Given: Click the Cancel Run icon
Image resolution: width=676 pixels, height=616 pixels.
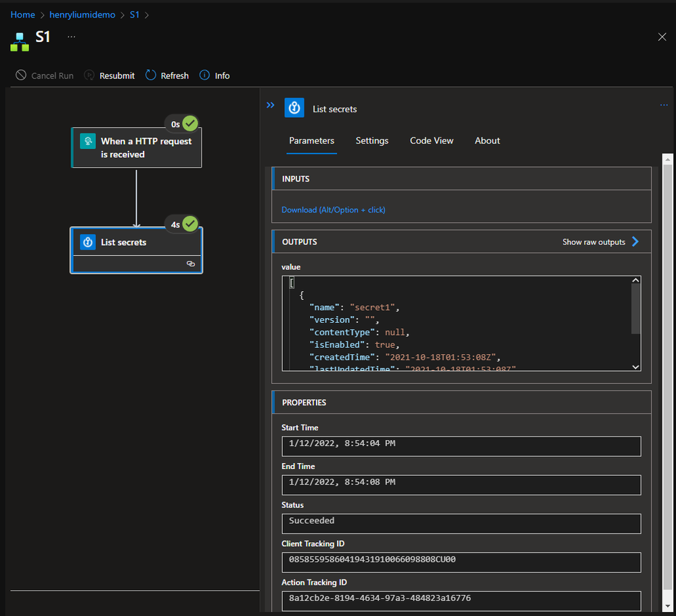Looking at the screenshot, I should click(21, 75).
